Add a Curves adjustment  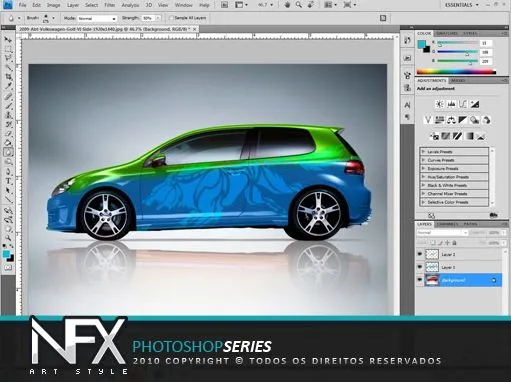point(463,104)
